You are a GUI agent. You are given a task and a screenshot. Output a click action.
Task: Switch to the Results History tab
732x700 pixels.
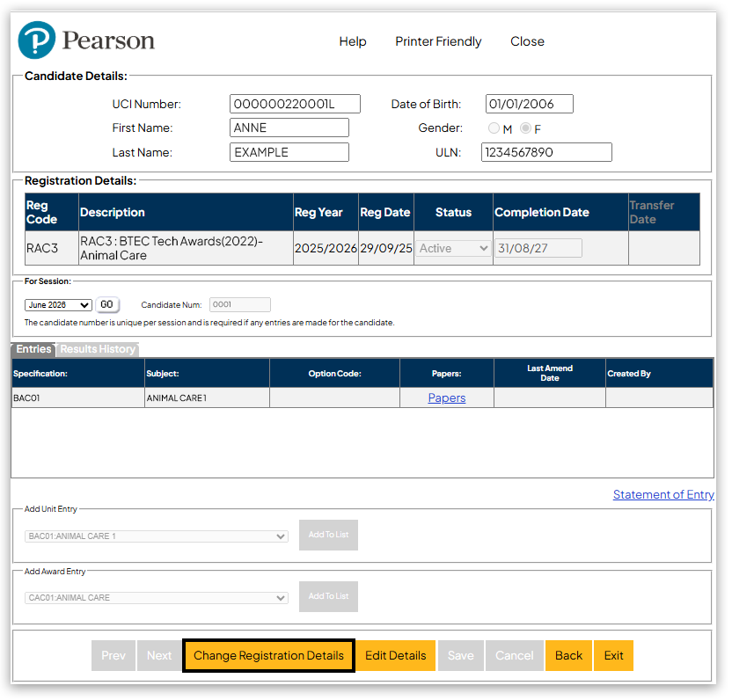point(98,349)
